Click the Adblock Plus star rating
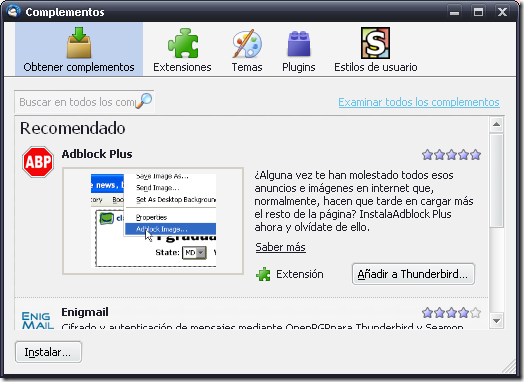 click(x=451, y=155)
